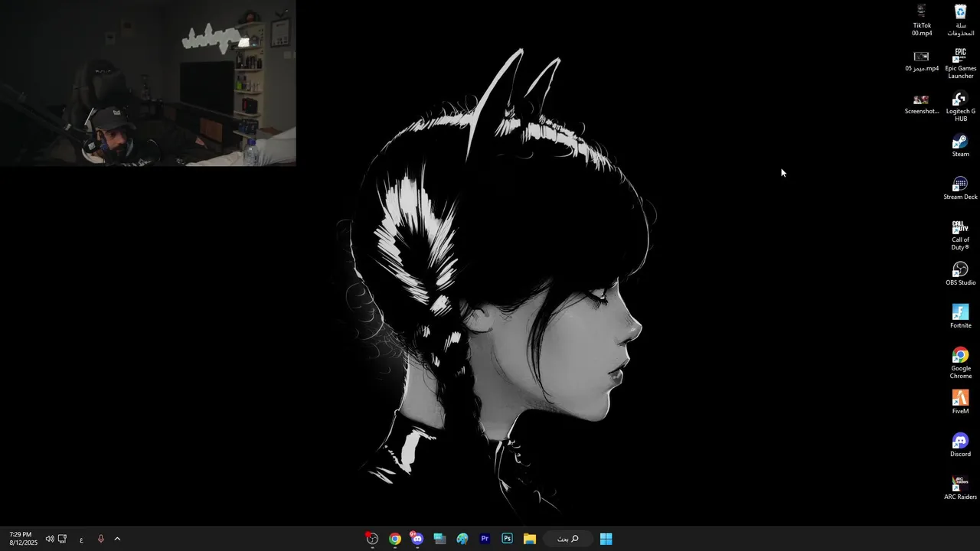The width and height of the screenshot is (980, 551).
Task: Select the Steam desktop shortcut
Action: [960, 145]
